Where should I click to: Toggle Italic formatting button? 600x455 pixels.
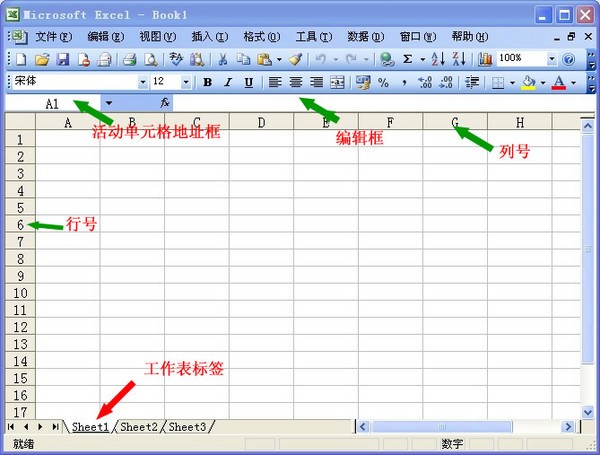[228, 82]
